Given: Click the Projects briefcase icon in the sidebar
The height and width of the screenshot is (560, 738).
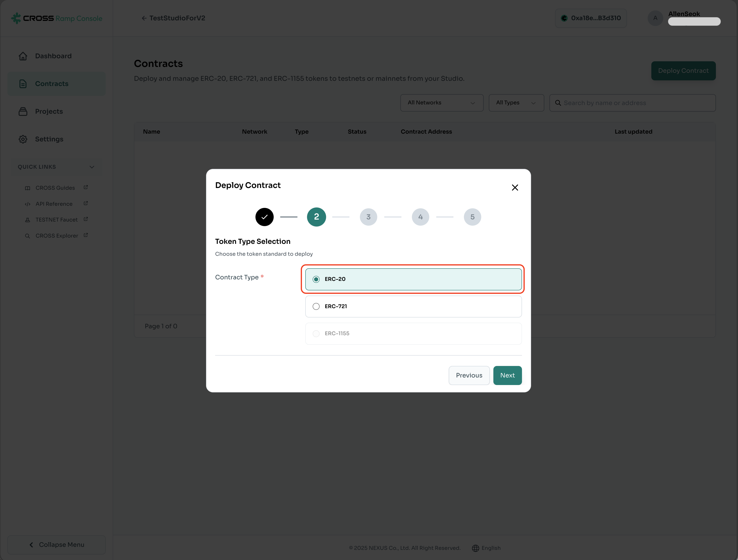Looking at the screenshot, I should [x=23, y=111].
